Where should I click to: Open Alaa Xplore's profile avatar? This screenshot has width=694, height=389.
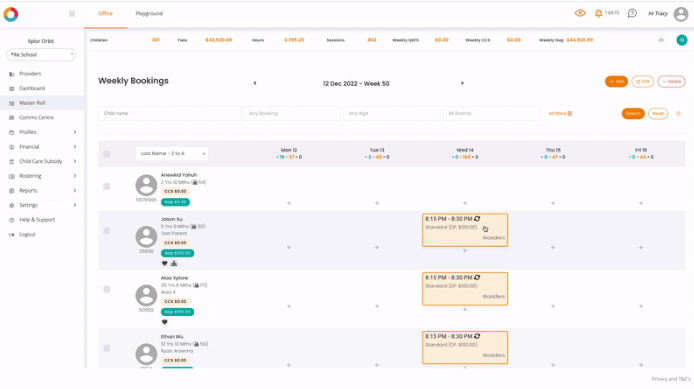point(146,295)
